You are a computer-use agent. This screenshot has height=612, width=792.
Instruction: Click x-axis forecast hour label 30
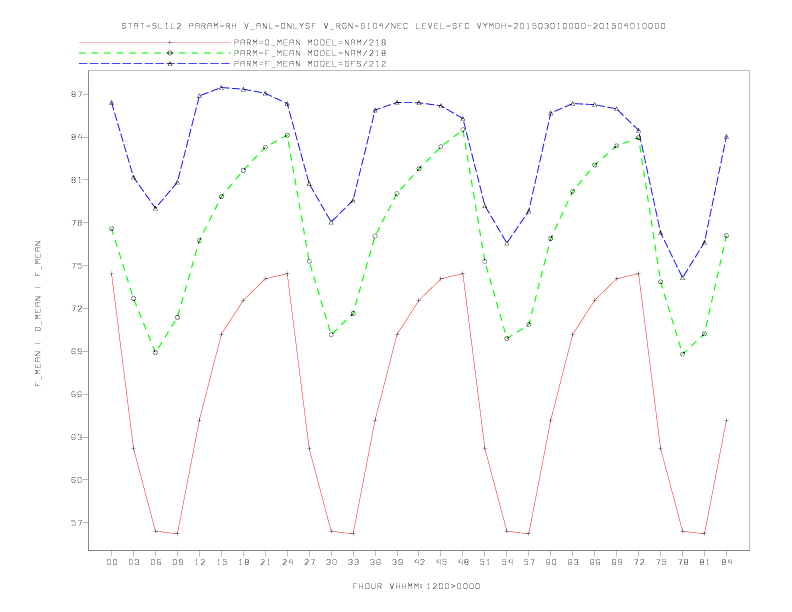pyautogui.click(x=331, y=562)
